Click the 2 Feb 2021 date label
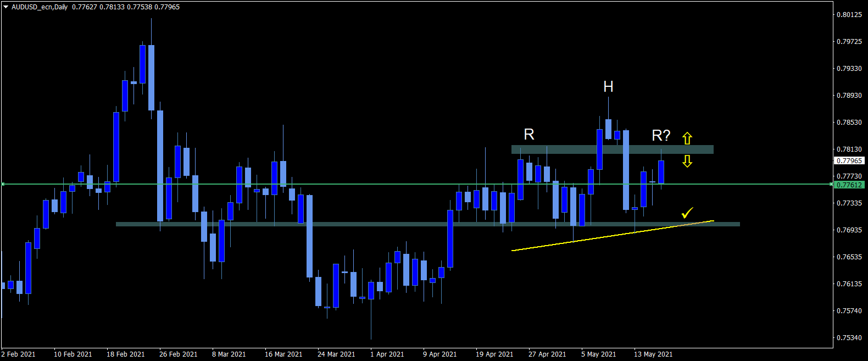868x361 pixels. [19, 354]
